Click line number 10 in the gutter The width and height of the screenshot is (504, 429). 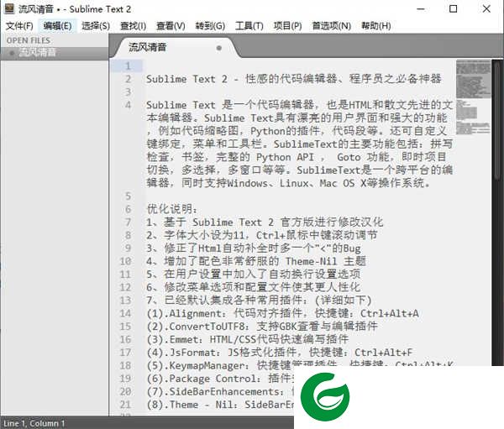[125, 261]
